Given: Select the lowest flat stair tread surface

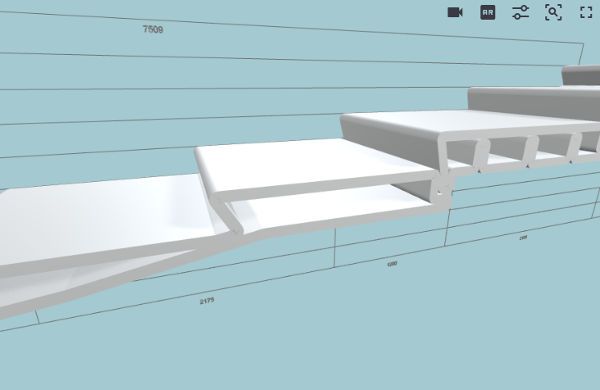Looking at the screenshot, I should 99,218.
